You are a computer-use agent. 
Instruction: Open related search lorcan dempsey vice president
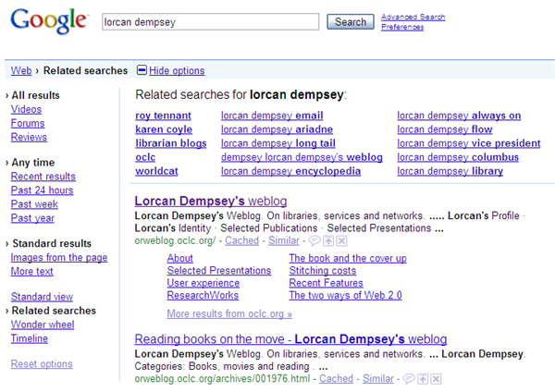[469, 143]
